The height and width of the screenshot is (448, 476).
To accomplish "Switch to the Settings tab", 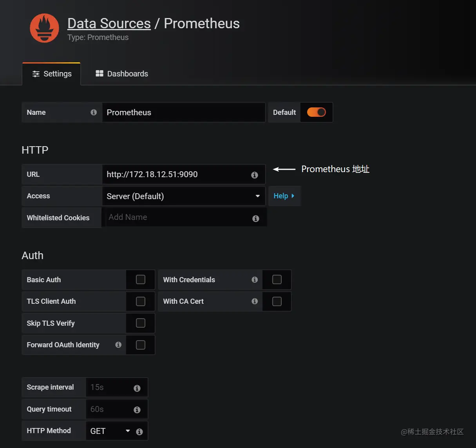I will 52,74.
